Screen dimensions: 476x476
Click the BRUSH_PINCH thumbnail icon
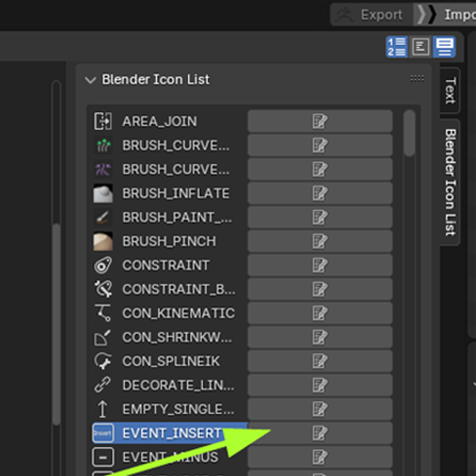pyautogui.click(x=102, y=241)
